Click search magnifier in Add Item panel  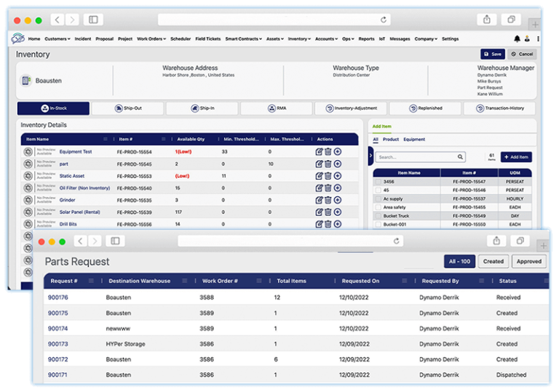point(460,157)
